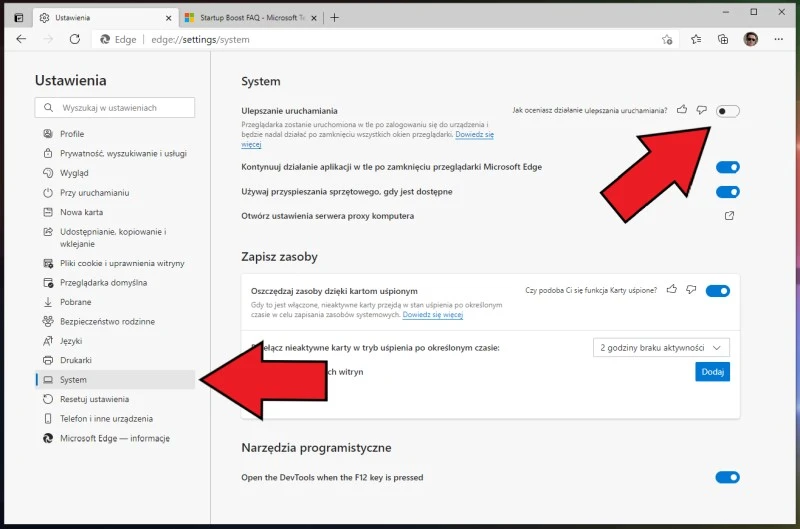Add this page to favorites star icon
Image resolution: width=800 pixels, height=529 pixels.
tap(667, 40)
